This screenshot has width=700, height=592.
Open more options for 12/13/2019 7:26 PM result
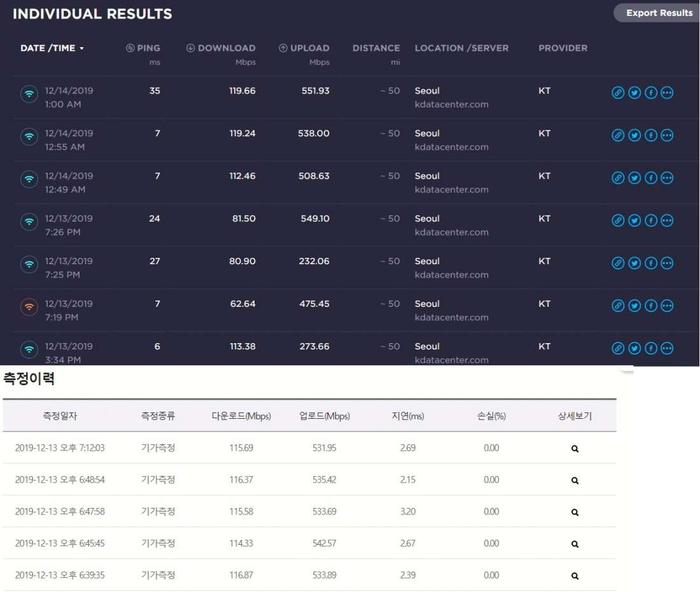pyautogui.click(x=667, y=221)
